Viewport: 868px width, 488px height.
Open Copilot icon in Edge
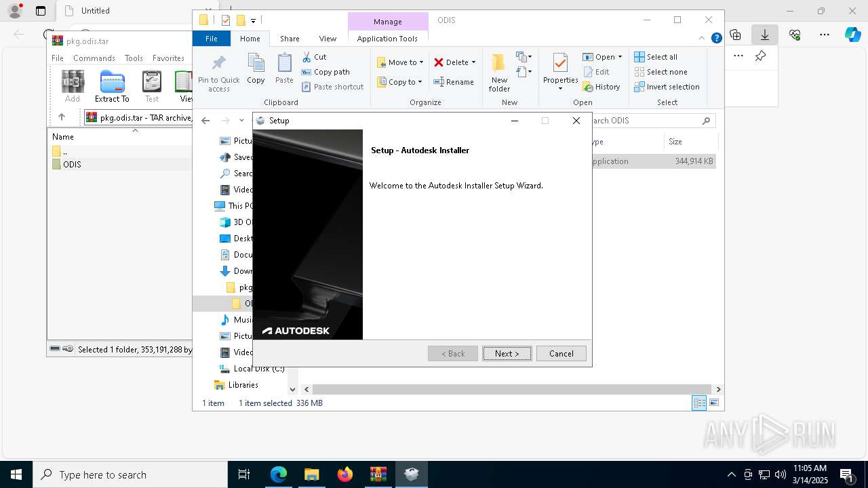852,35
